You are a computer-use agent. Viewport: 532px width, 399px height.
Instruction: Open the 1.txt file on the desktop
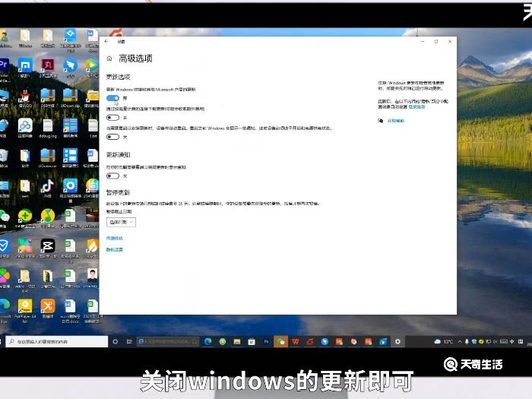pyautogui.click(x=93, y=126)
